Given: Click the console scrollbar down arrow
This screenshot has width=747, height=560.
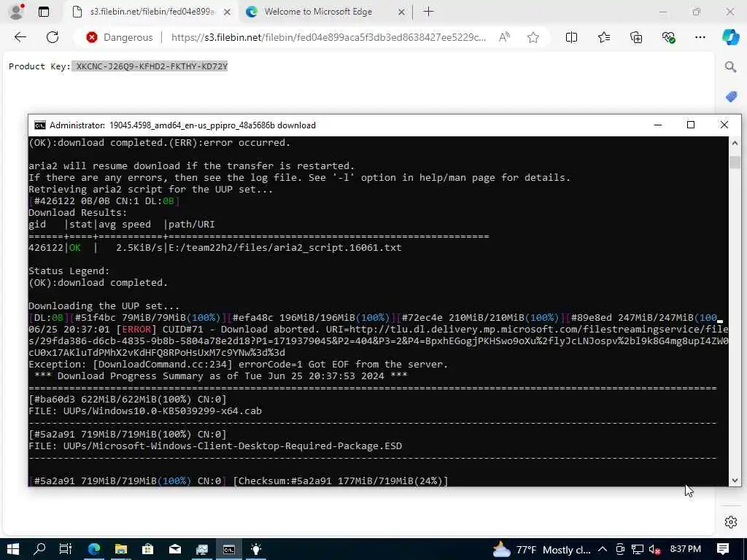Looking at the screenshot, I should [735, 481].
